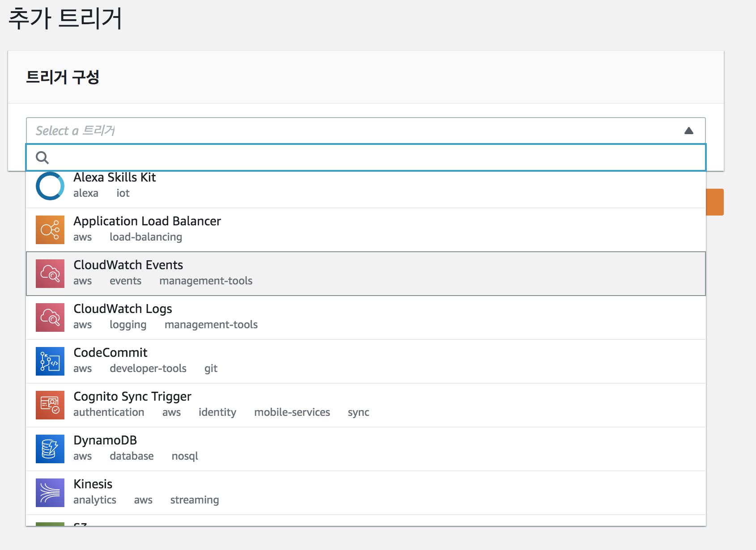The image size is (756, 550).
Task: Pick CodeCommit as the trigger
Action: coord(366,361)
